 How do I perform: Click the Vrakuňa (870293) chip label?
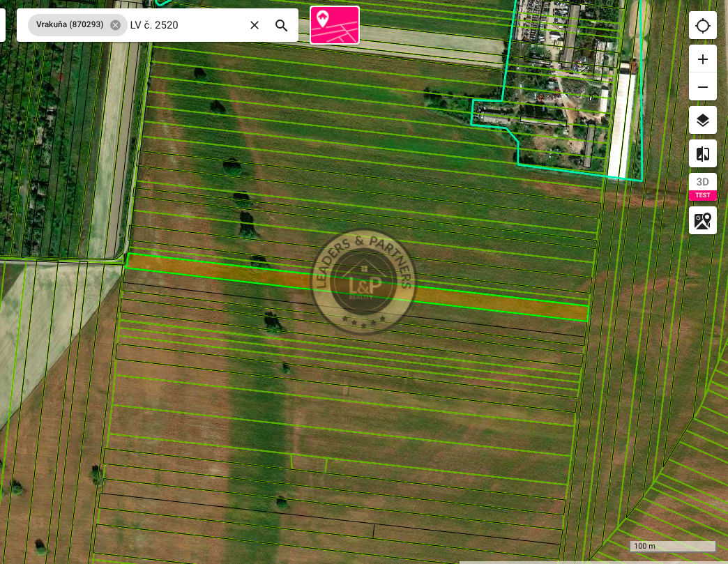tap(70, 24)
